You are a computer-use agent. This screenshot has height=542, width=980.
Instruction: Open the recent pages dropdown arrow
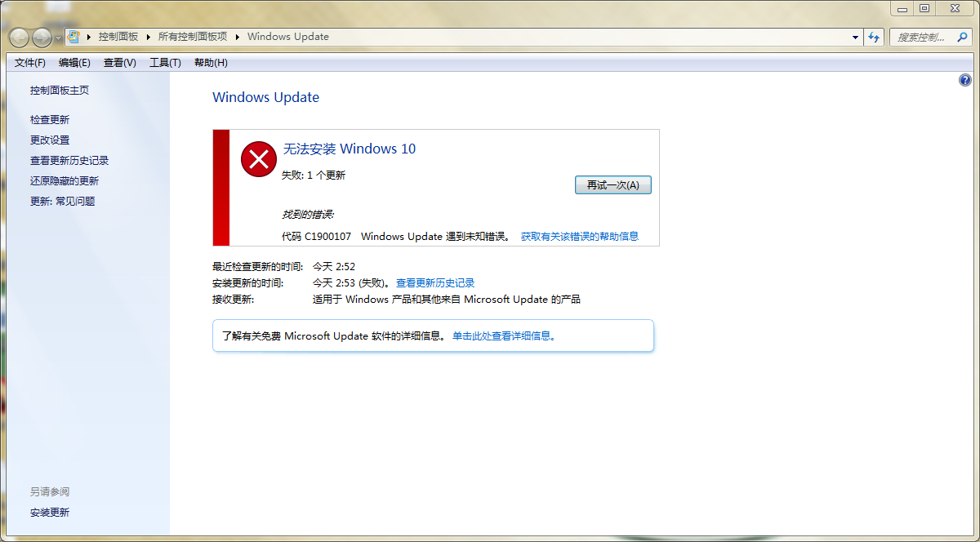pos(58,38)
